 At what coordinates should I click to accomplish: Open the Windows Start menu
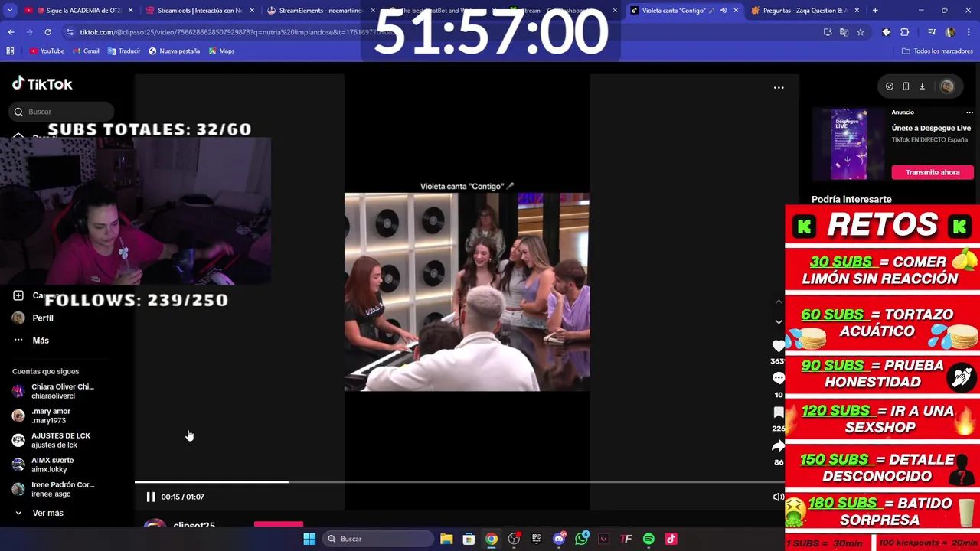tap(309, 539)
